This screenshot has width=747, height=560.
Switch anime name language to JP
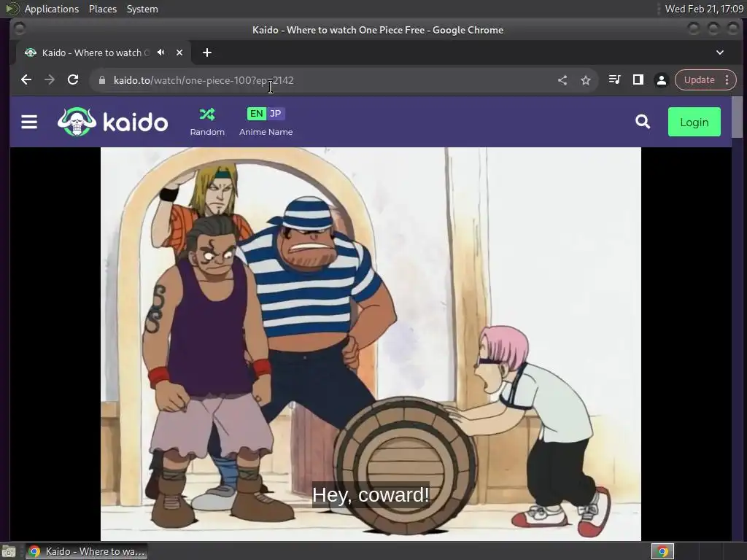pos(275,113)
